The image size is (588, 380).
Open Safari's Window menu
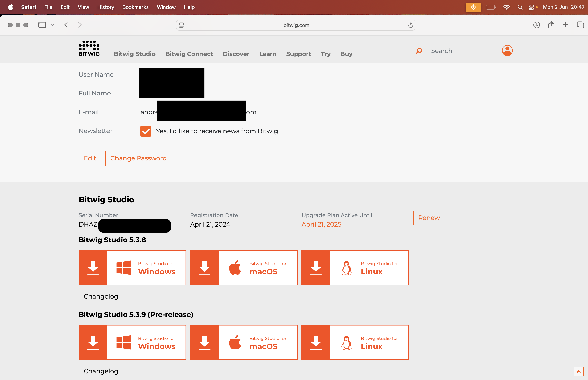166,7
